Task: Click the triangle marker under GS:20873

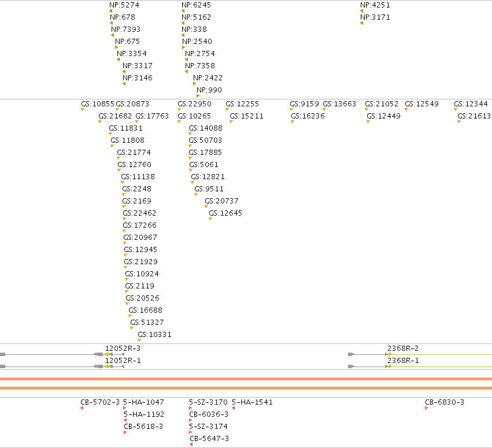Action: [x=117, y=109]
